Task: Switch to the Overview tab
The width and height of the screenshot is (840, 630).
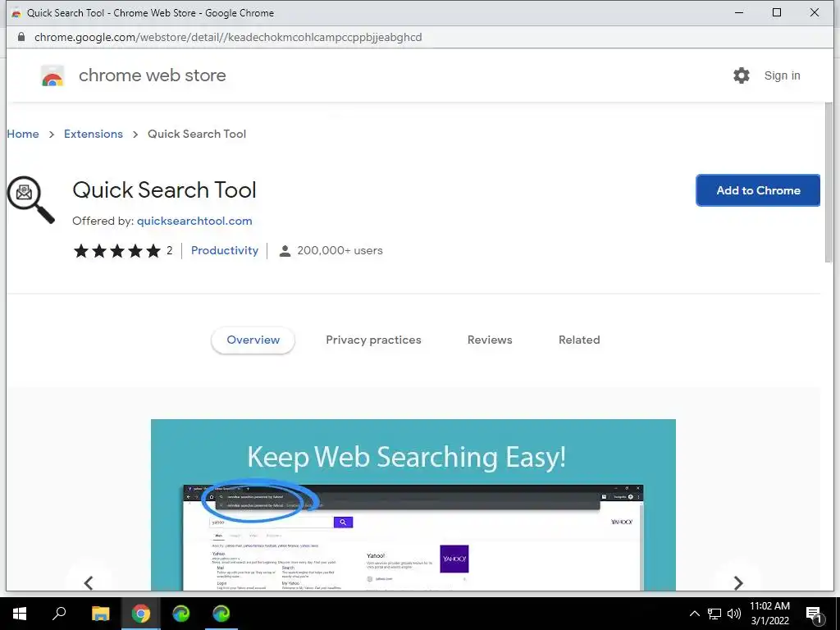Action: [x=253, y=340]
